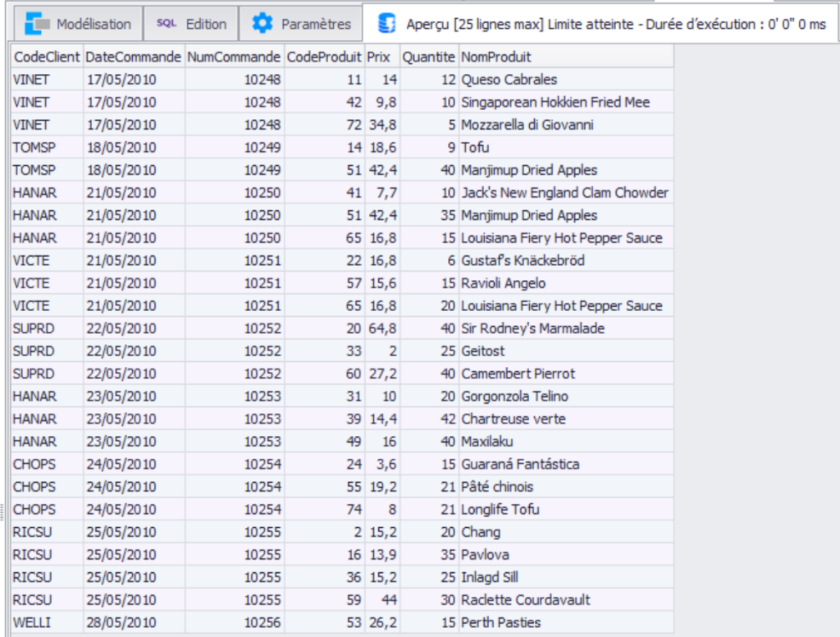Select the Chang product cell

(566, 532)
